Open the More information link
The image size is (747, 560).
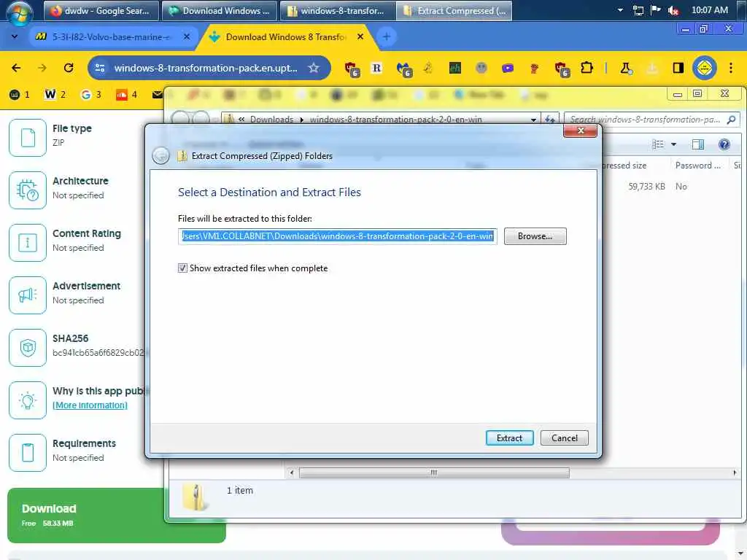point(90,405)
